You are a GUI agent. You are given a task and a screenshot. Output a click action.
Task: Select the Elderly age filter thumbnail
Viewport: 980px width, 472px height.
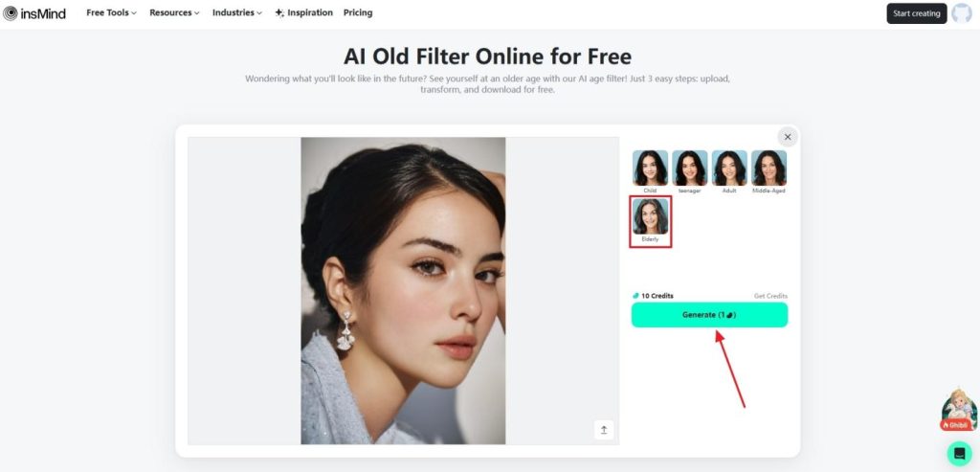coord(650,216)
